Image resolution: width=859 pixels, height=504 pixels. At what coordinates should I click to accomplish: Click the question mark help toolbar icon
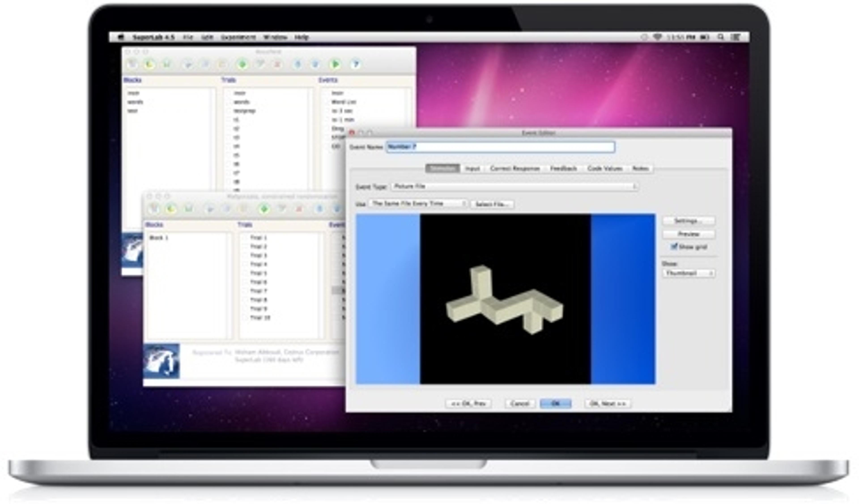tap(355, 64)
